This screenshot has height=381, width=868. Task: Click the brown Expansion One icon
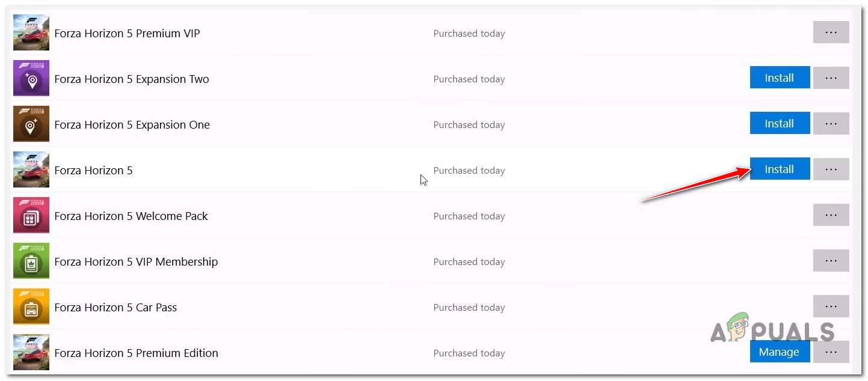tap(31, 124)
